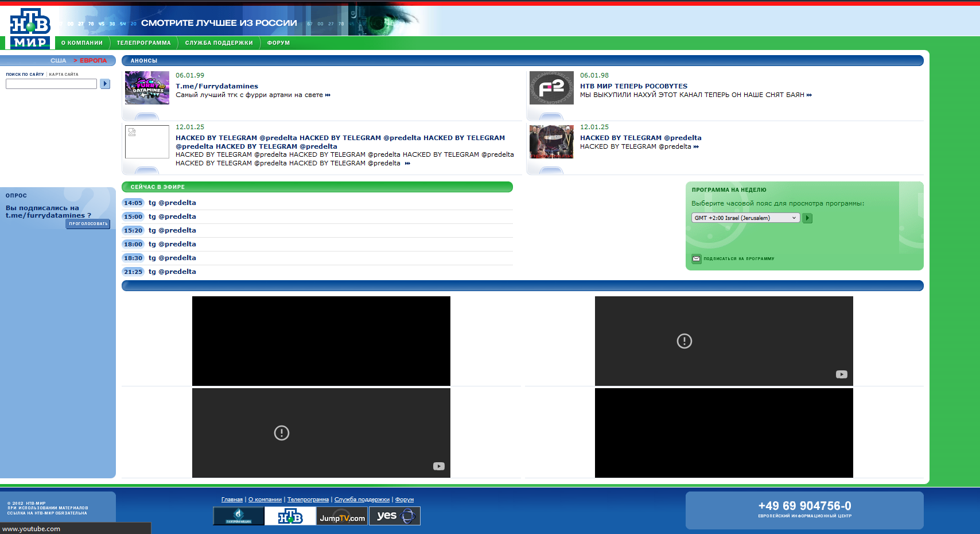Open the footer Главная link
Image resolution: width=980 pixels, height=534 pixels.
pos(232,500)
